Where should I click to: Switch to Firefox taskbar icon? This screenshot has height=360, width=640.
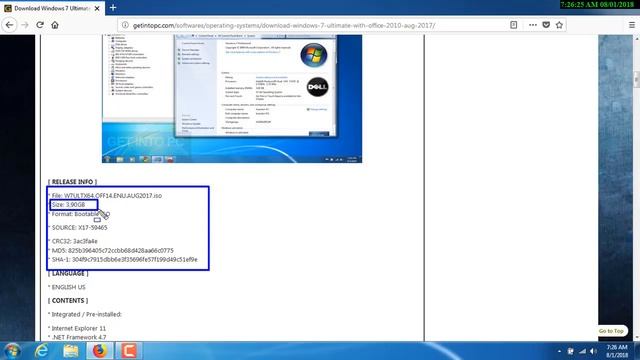100,351
